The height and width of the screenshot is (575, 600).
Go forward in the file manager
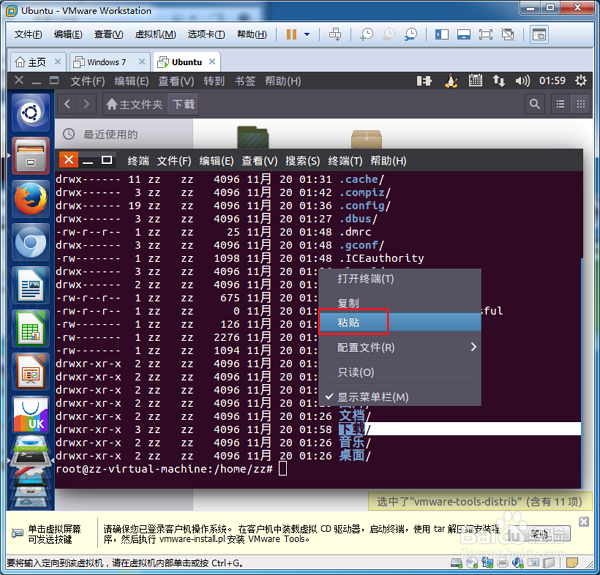pyautogui.click(x=86, y=104)
